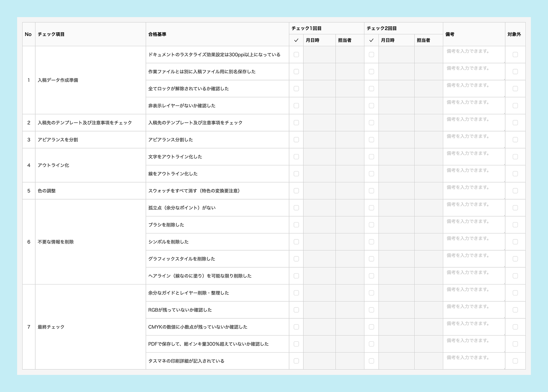Image resolution: width=548 pixels, height=392 pixels.
Task: Focus 備考 field in CMYKの数値に小数点 row
Action: (x=474, y=327)
